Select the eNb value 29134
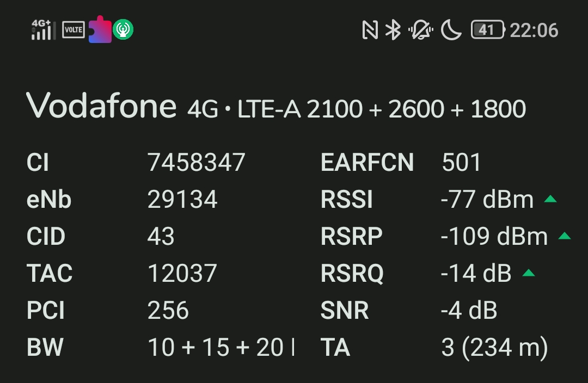The height and width of the screenshot is (383, 588). (182, 199)
